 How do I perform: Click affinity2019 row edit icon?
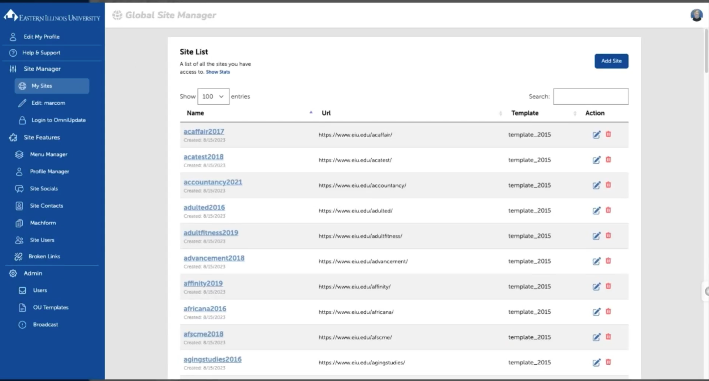pos(596,287)
